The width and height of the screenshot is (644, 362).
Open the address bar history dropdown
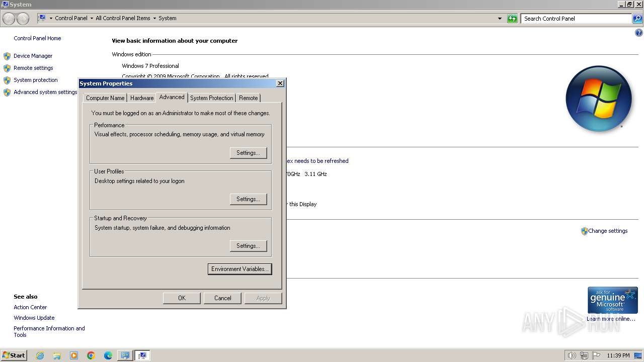(500, 19)
